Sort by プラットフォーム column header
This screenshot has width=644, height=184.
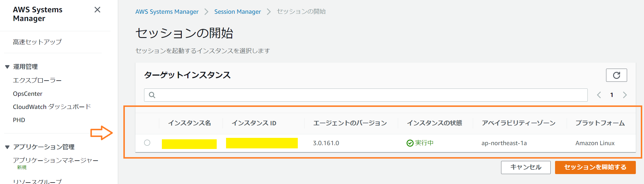pos(600,123)
